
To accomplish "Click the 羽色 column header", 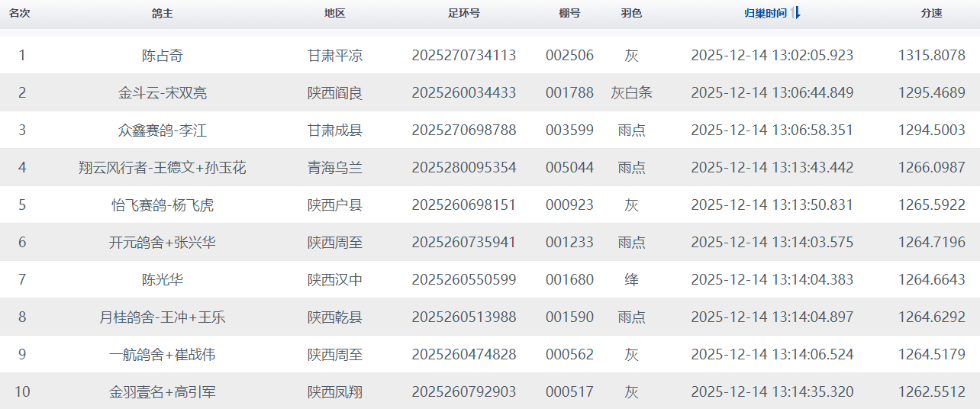I will pyautogui.click(x=631, y=14).
